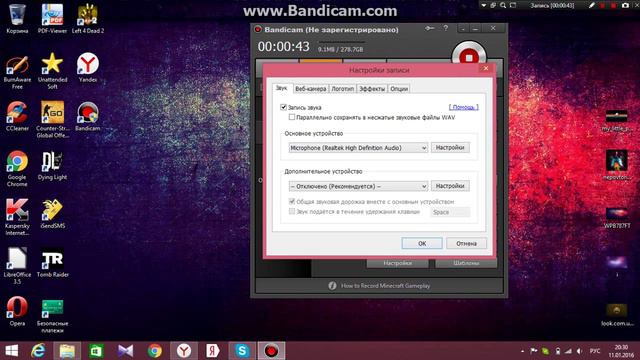Toggle the Запись звука checkbox
Screen dimensions: 640x360
point(283,107)
